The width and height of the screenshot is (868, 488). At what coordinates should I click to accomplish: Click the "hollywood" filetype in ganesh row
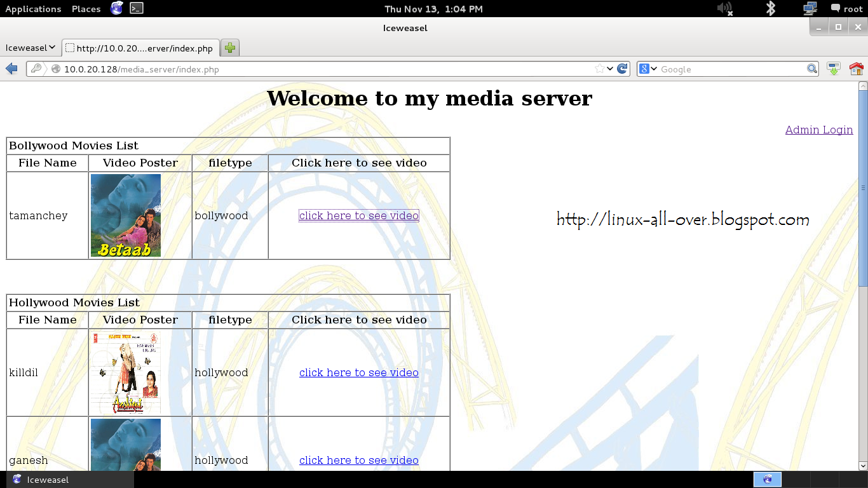[221, 460]
